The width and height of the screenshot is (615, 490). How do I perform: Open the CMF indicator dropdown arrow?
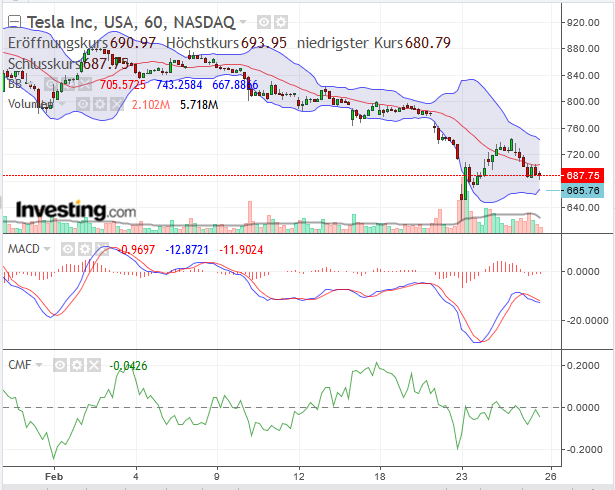tap(39, 365)
